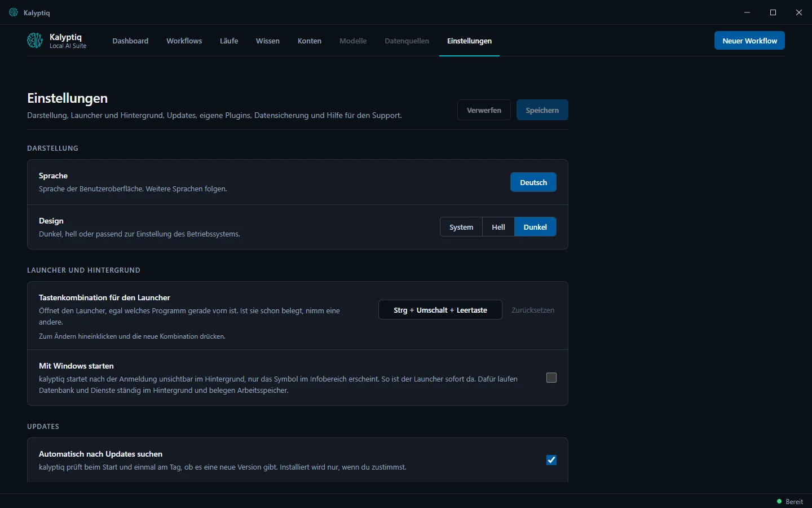Go to the Workflows tab

[184, 41]
